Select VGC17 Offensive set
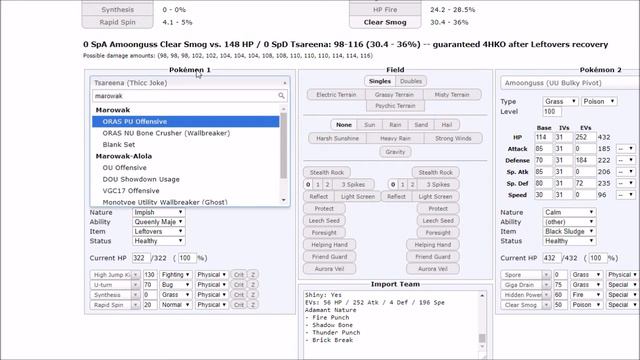This screenshot has width=640, height=360. click(131, 191)
